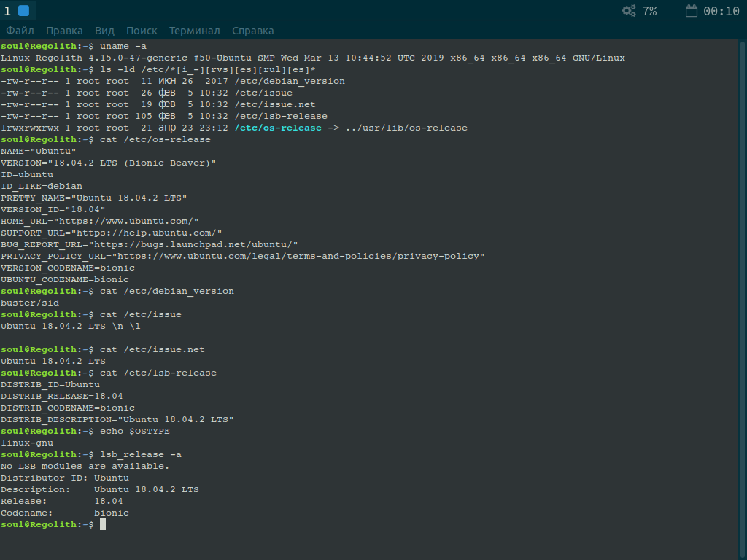Viewport: 747px width, 560px height.
Task: Select the blue workspace 1 indicator square
Action: pos(23,11)
